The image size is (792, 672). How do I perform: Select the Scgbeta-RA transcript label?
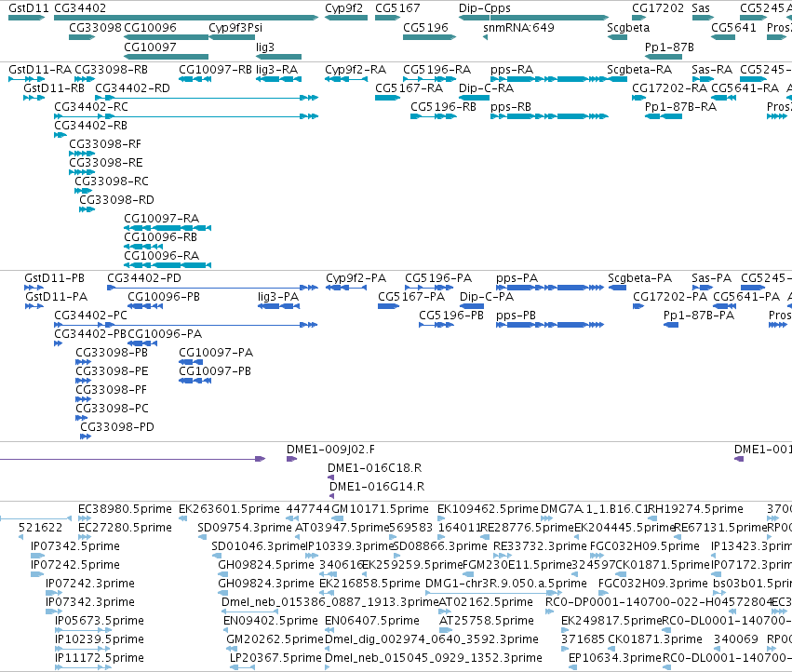pyautogui.click(x=639, y=69)
